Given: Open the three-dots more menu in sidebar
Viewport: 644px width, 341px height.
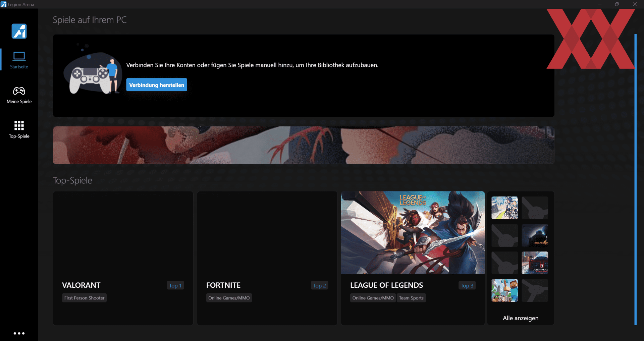Looking at the screenshot, I should pos(19,333).
